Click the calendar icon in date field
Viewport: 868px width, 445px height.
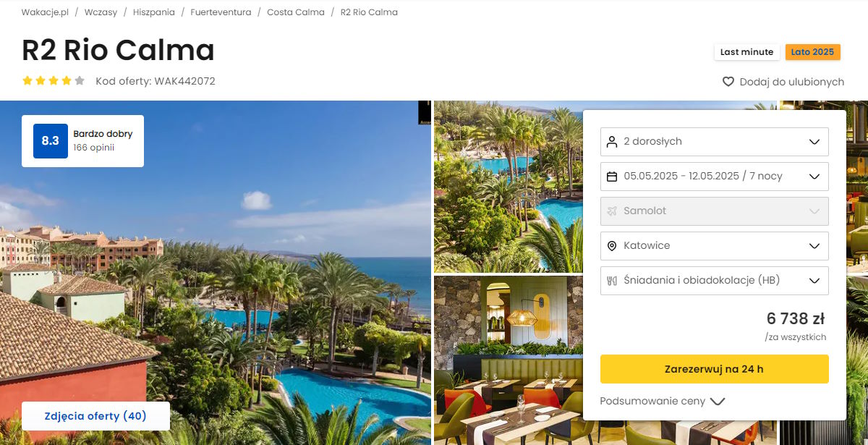(x=612, y=176)
